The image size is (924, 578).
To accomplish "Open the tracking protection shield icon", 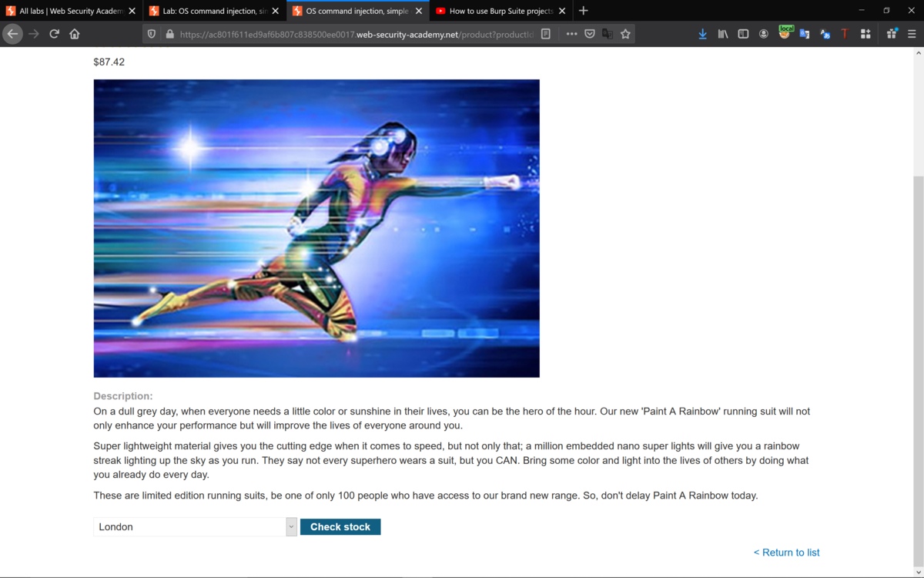I will [152, 34].
